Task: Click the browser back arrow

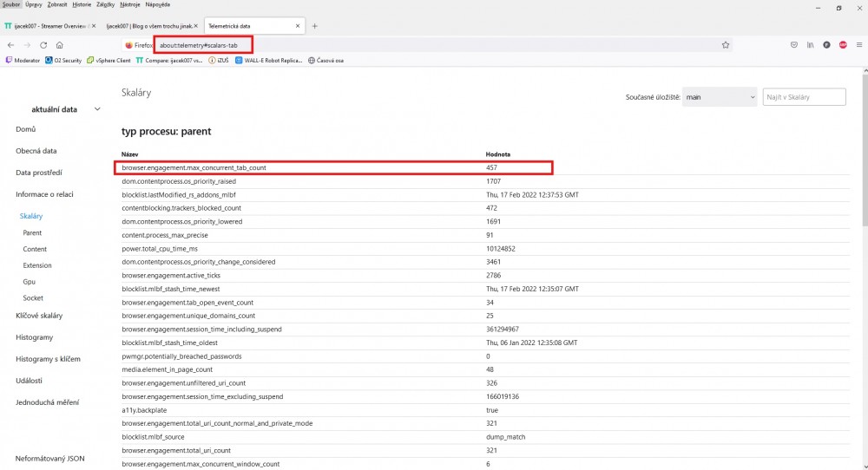Action: point(10,44)
